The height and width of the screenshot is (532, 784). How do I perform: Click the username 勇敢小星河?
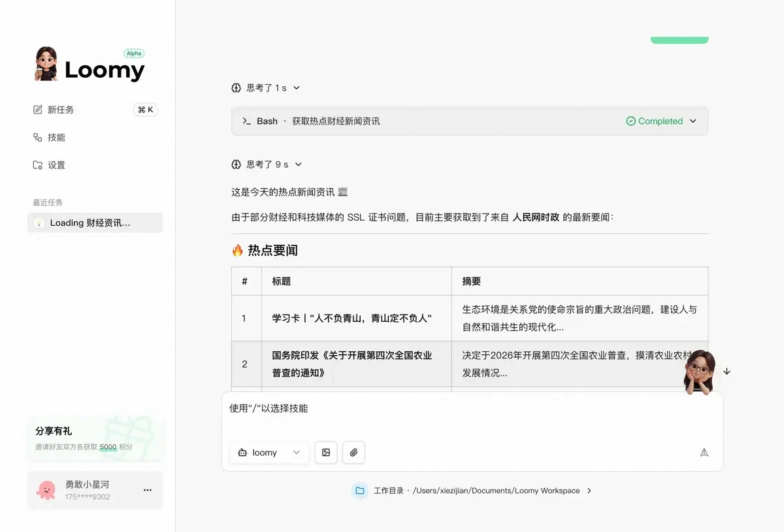[87, 484]
